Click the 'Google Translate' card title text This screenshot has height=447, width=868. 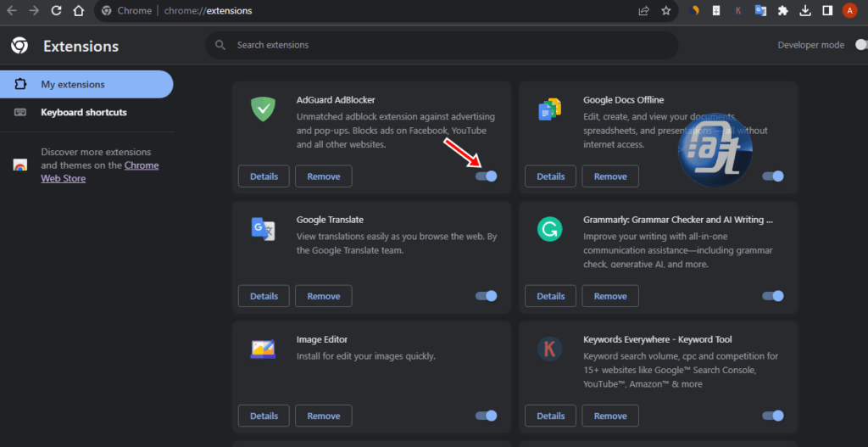[330, 220]
